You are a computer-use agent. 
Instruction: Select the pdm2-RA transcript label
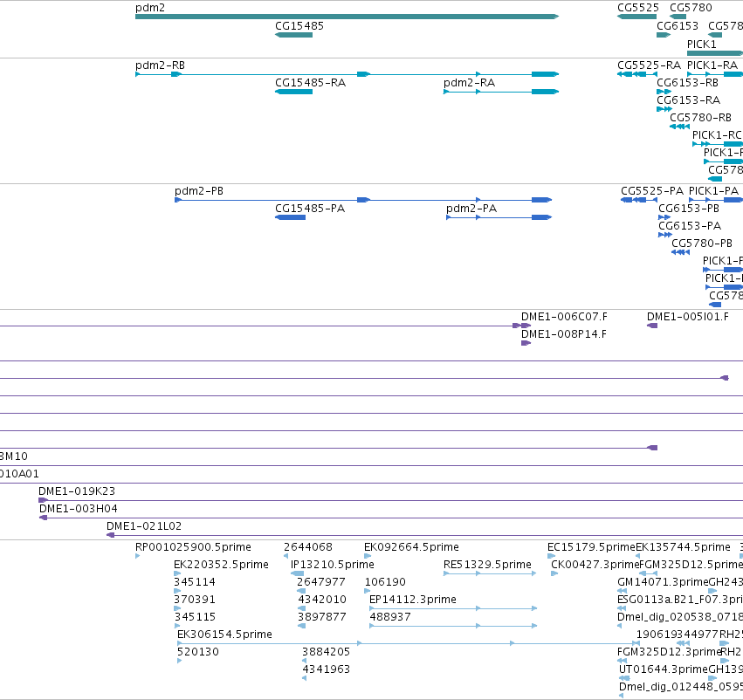pyautogui.click(x=469, y=83)
